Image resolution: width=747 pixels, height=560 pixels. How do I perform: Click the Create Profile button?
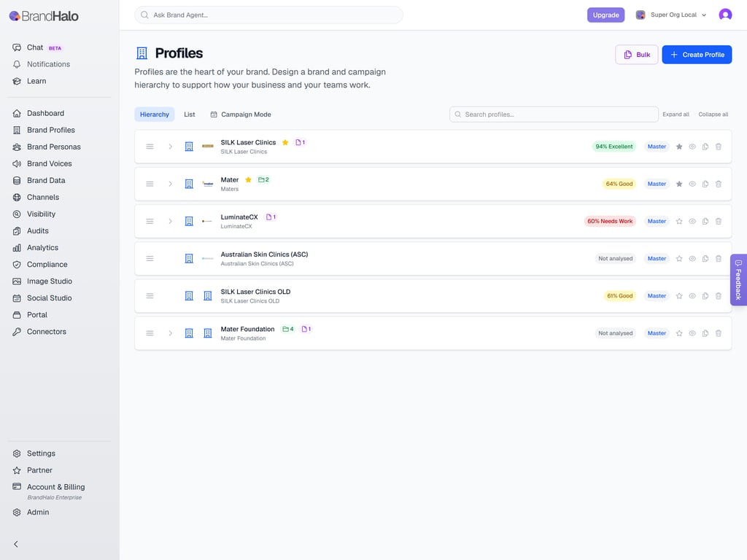697,54
